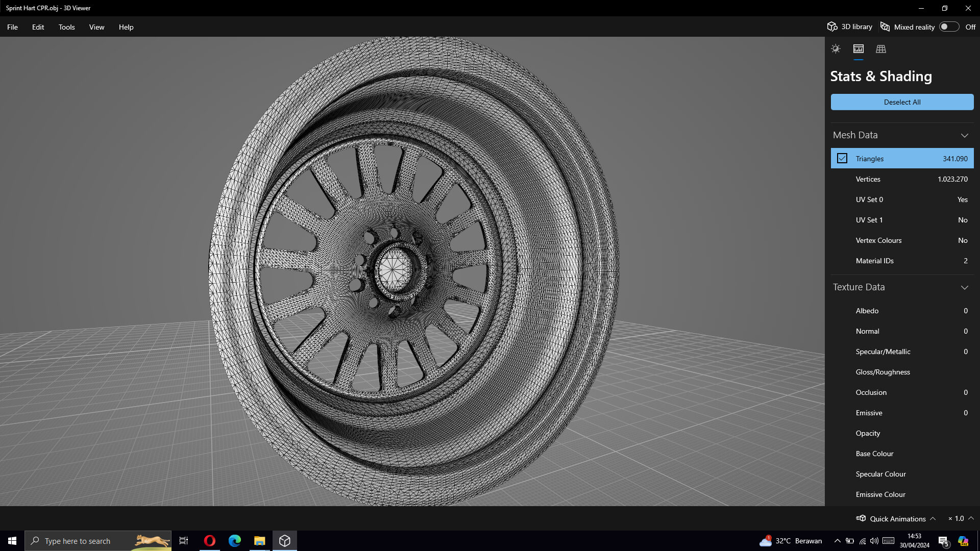Toggle the Mixed reality switch
The image size is (980, 551).
pos(949,27)
